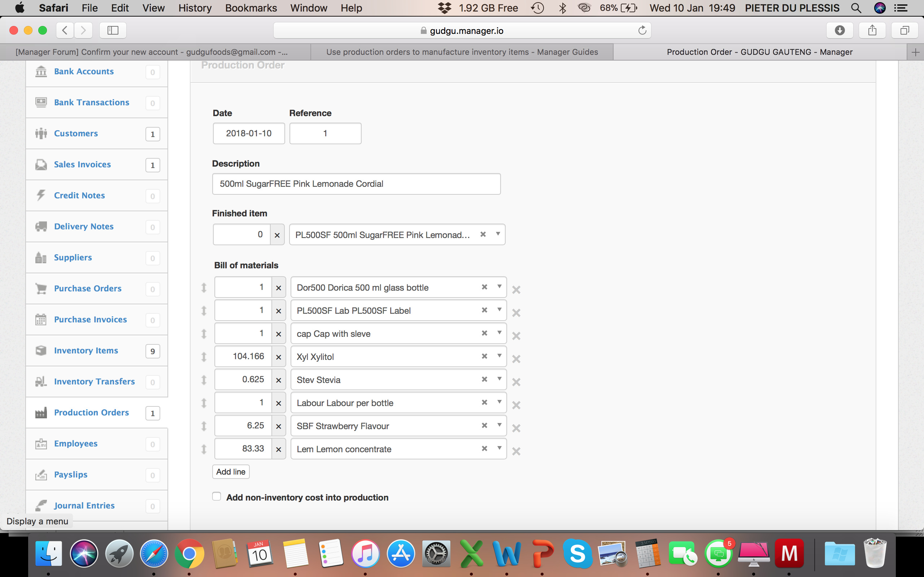924x577 pixels.
Task: Open Inventory Items link
Action: (x=86, y=350)
